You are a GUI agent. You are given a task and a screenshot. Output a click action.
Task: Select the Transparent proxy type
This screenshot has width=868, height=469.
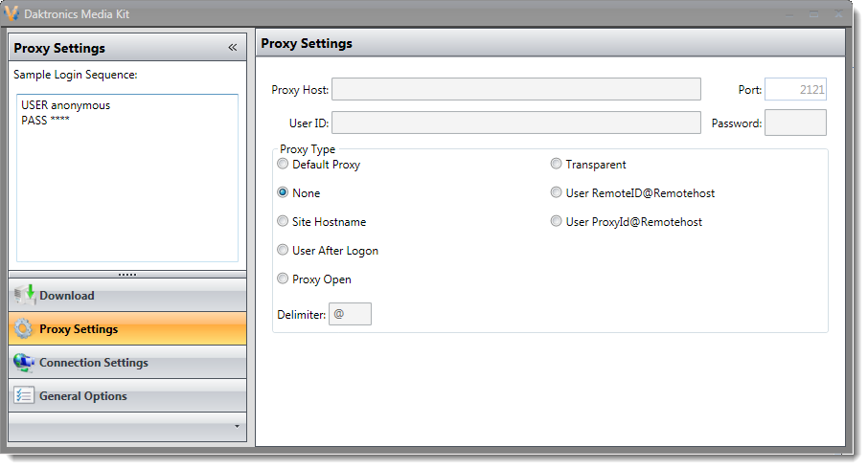pyautogui.click(x=556, y=165)
